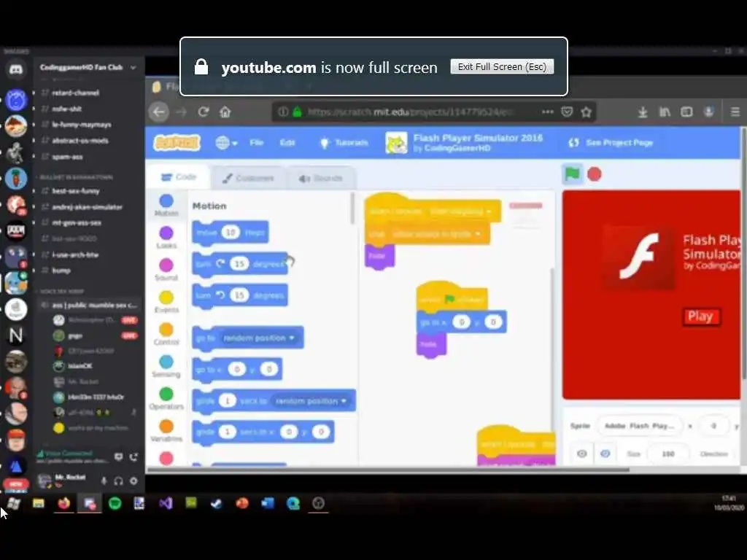Image resolution: width=747 pixels, height=560 pixels.
Task: Click the Scratch logo
Action: pyautogui.click(x=177, y=142)
